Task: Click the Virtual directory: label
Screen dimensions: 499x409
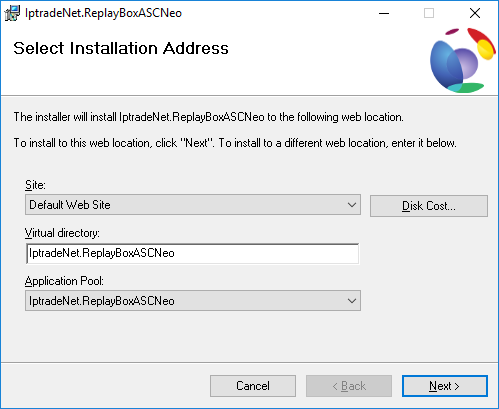Action: click(62, 233)
